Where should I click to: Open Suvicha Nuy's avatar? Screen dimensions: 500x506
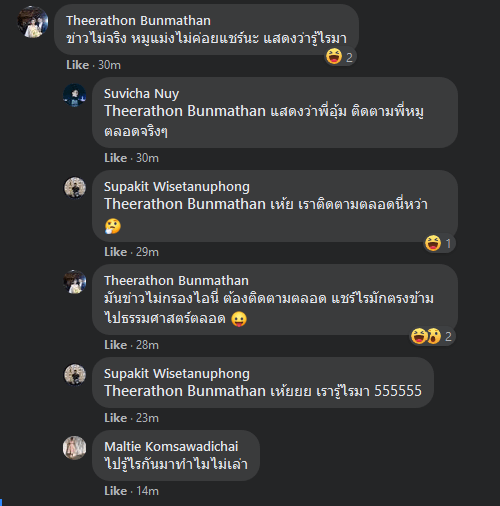point(75,95)
